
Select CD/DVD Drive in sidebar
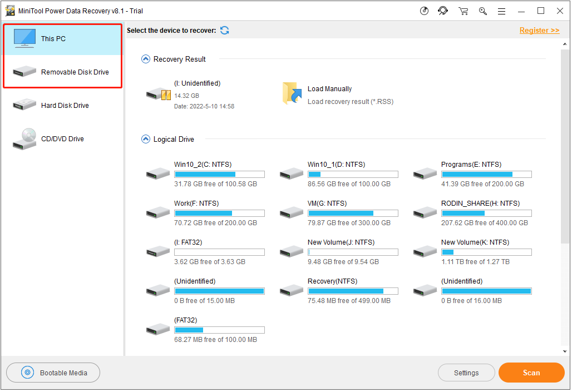pos(62,139)
